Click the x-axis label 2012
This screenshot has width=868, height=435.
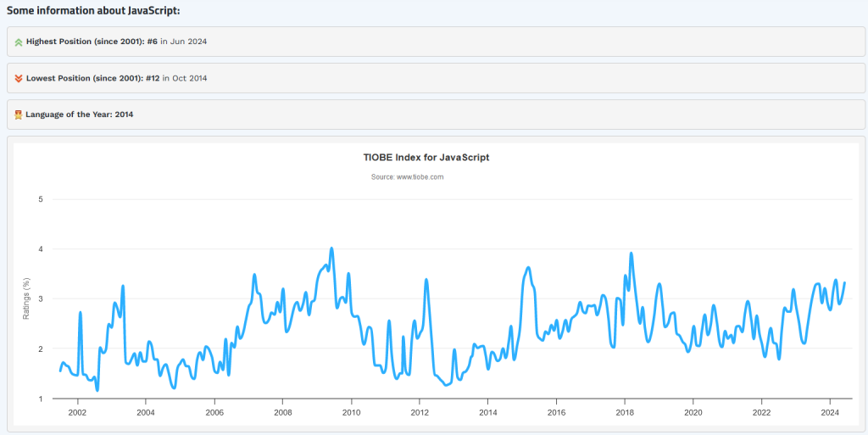tap(420, 412)
